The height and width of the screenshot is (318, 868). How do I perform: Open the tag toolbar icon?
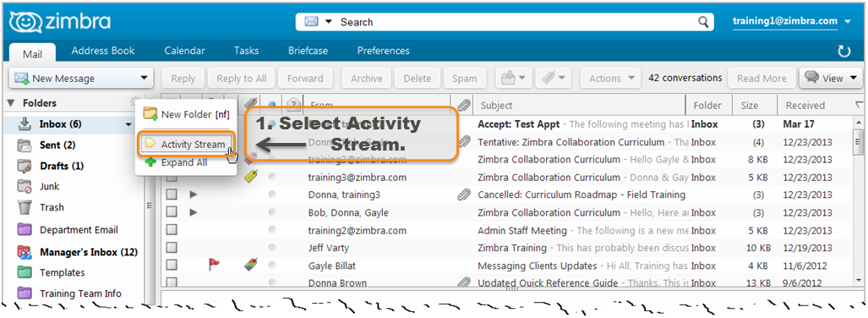tap(553, 78)
